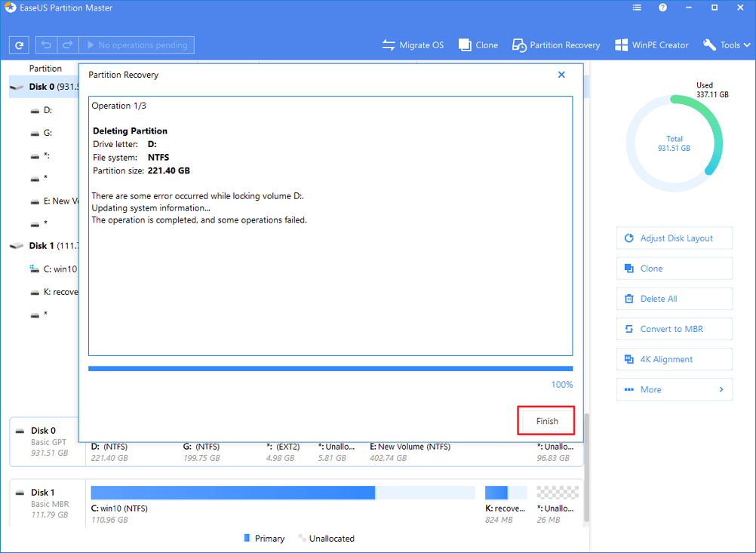Launch the Clone tool in top toolbar
The width and height of the screenshot is (756, 553).
478,45
